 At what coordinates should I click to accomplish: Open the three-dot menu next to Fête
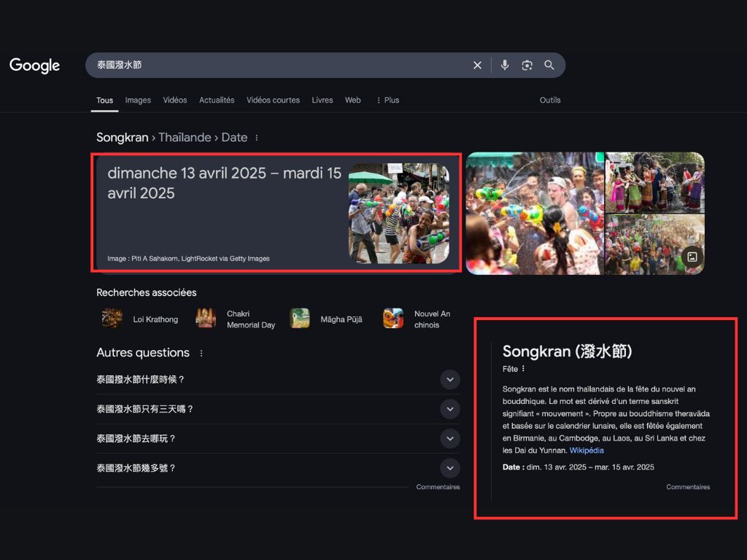pyautogui.click(x=523, y=368)
